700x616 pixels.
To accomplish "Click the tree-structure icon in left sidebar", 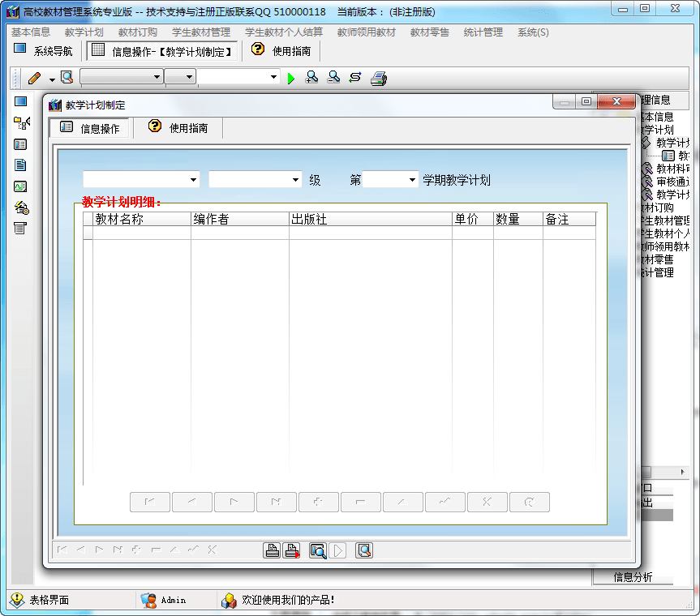I will [x=21, y=123].
